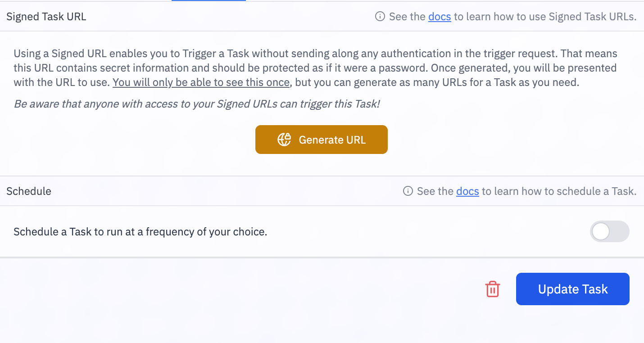This screenshot has height=343, width=644.
Task: Click the blue Update Task button
Action: [x=572, y=289]
